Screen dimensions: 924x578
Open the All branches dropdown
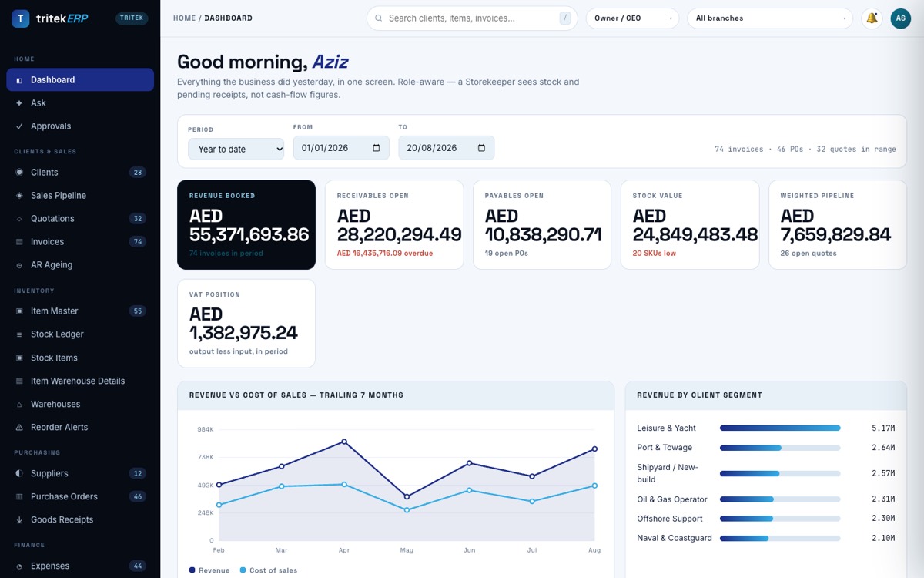click(770, 18)
